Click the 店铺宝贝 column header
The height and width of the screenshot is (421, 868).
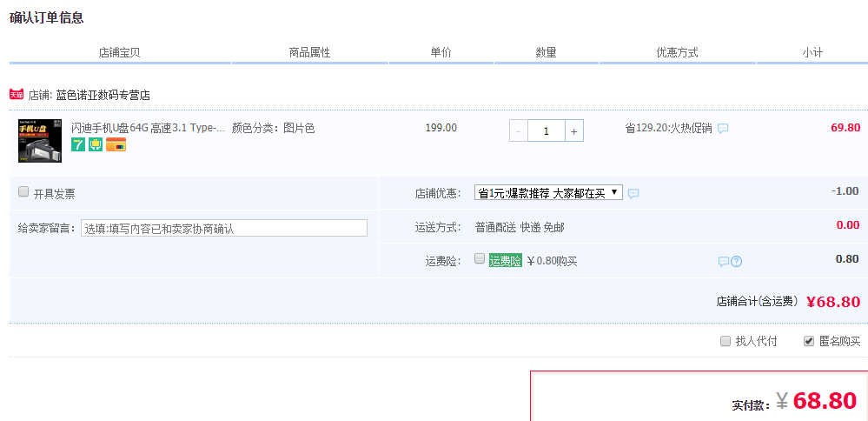pos(120,52)
